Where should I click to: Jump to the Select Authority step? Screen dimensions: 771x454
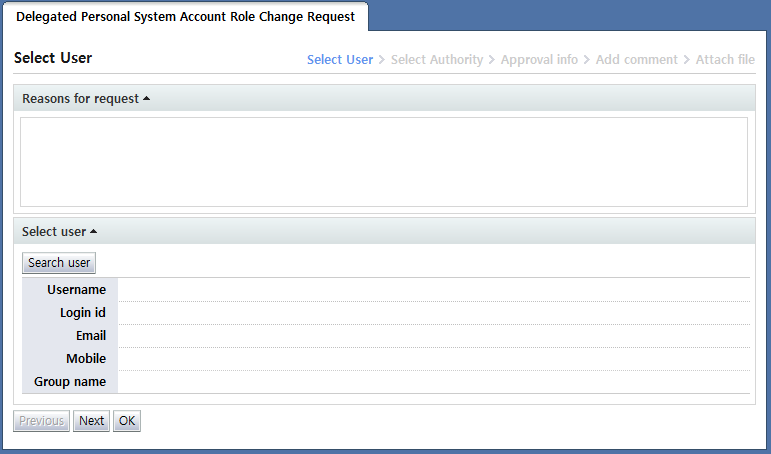pyautogui.click(x=436, y=60)
